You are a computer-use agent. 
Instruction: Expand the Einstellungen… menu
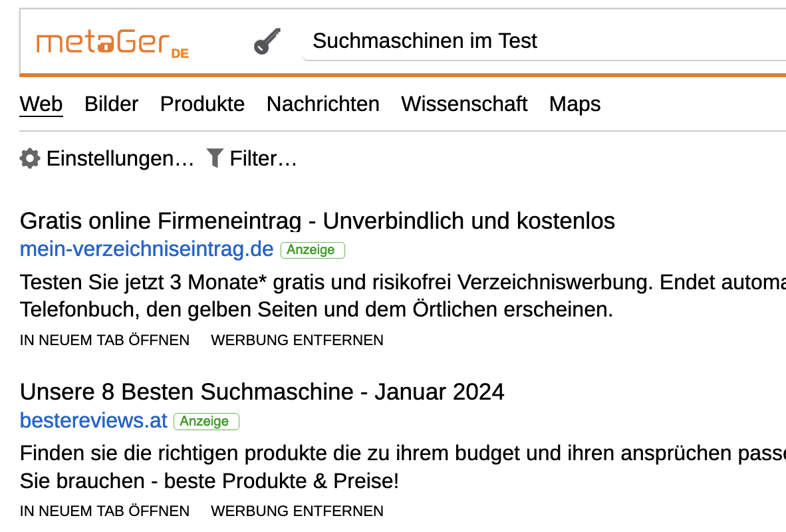pos(120,159)
